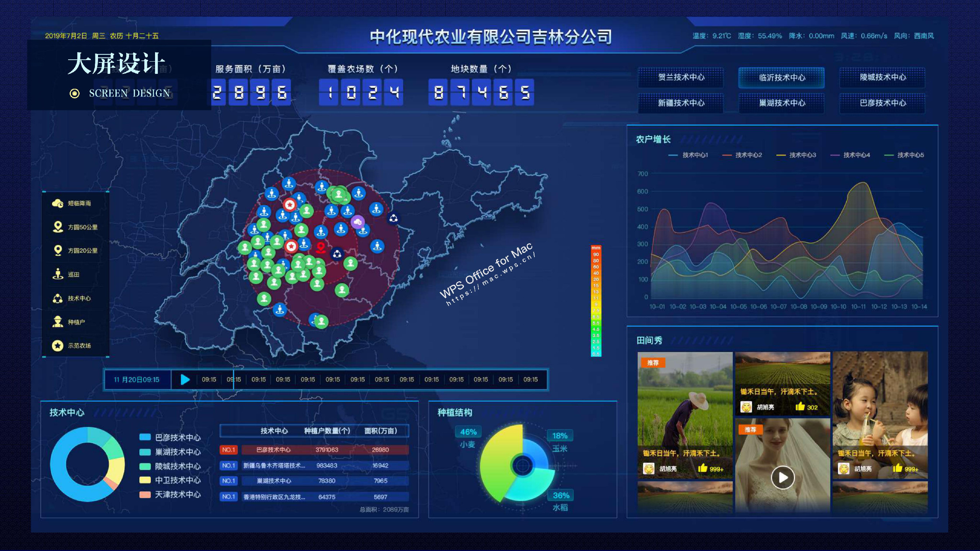The height and width of the screenshot is (551, 980).
Task: Click the 示范农场 star legend icon
Action: [x=57, y=346]
